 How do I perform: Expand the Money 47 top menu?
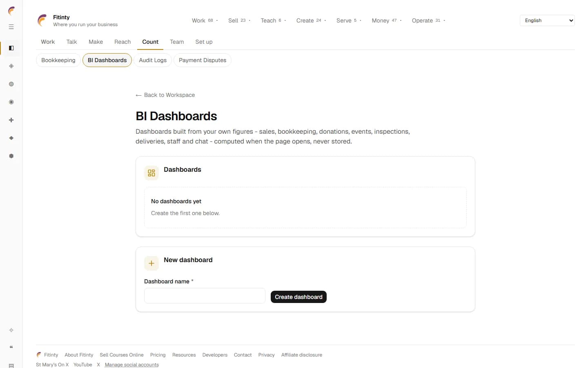[x=387, y=20]
